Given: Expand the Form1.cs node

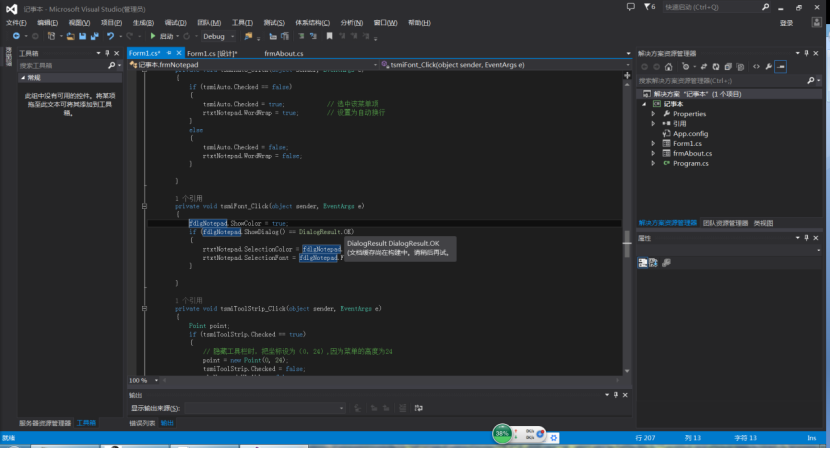Looking at the screenshot, I should click(653, 144).
